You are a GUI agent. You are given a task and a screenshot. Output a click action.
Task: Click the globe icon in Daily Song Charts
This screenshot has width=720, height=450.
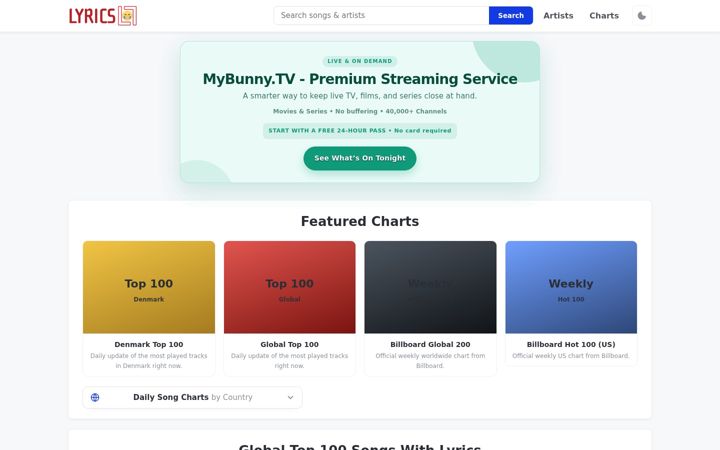[95, 397]
